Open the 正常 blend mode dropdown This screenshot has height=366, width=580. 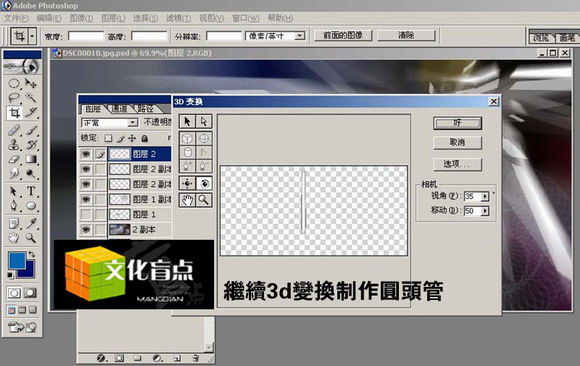(x=109, y=122)
